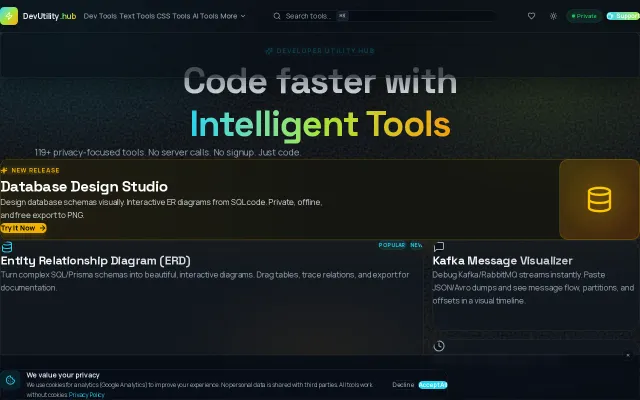Click the Search tools input field
The height and width of the screenshot is (400, 640).
(384, 16)
